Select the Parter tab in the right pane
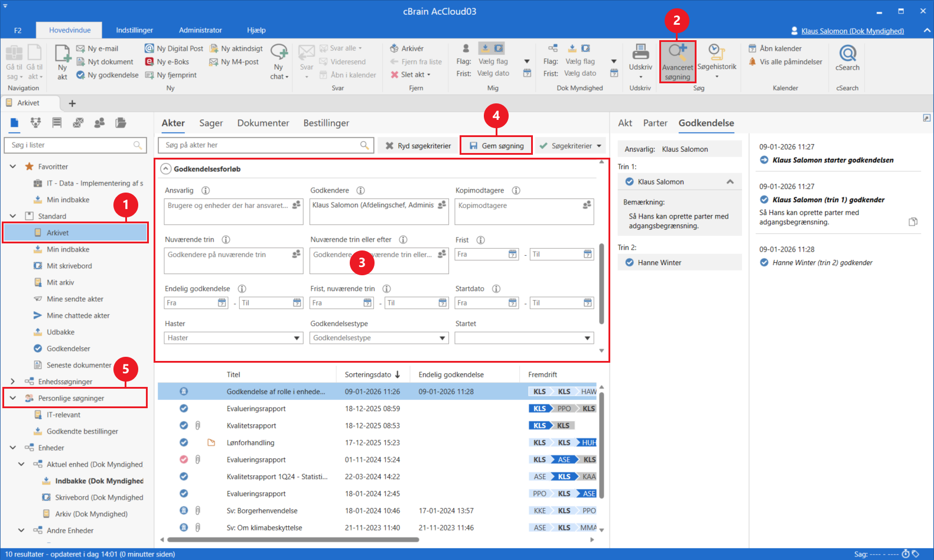 [655, 123]
